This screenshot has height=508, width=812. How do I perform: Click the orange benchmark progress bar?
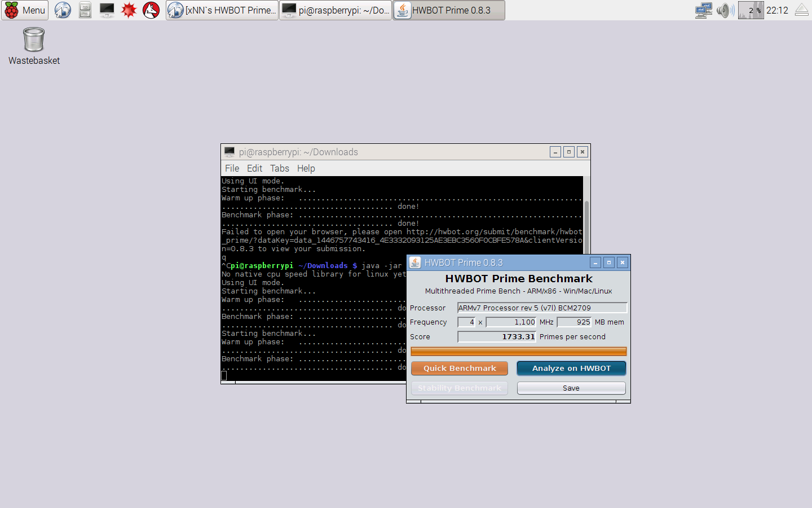pos(519,352)
